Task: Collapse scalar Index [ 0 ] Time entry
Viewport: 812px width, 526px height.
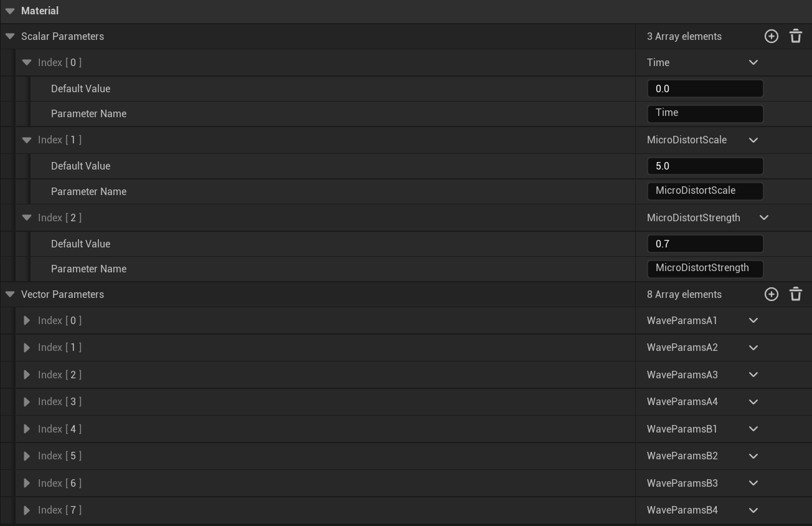Action: [x=27, y=63]
